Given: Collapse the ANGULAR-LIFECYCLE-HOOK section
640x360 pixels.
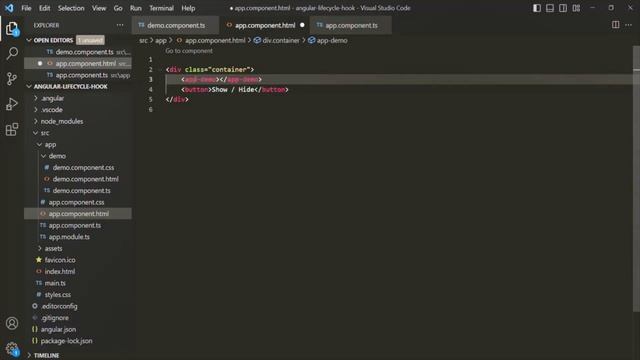Looking at the screenshot, I should pyautogui.click(x=29, y=87).
